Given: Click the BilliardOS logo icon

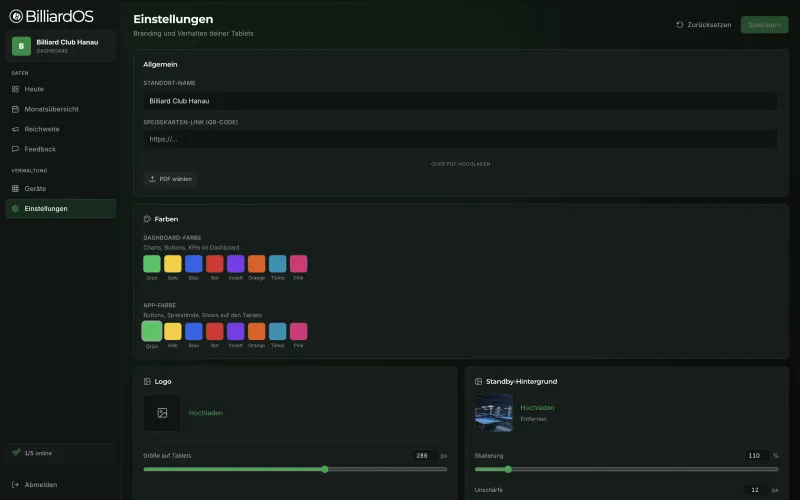Looking at the screenshot, I should point(16,16).
